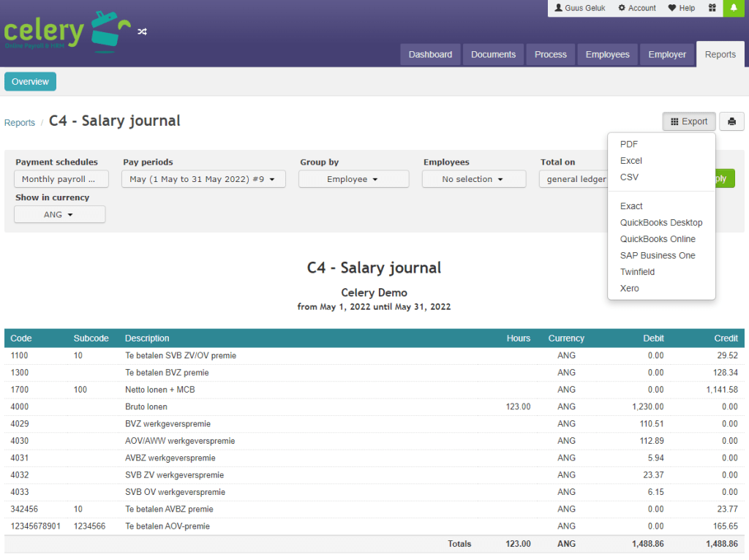Click the Subcode column header

91,338
